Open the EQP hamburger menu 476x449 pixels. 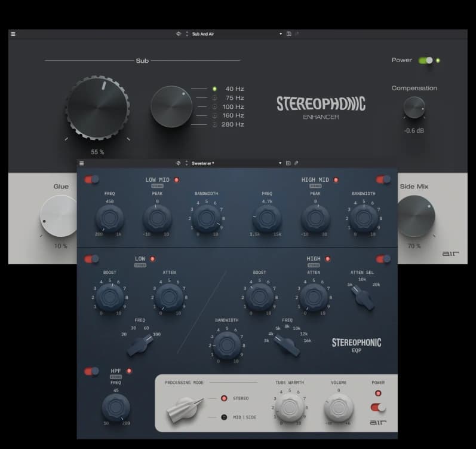[82, 163]
